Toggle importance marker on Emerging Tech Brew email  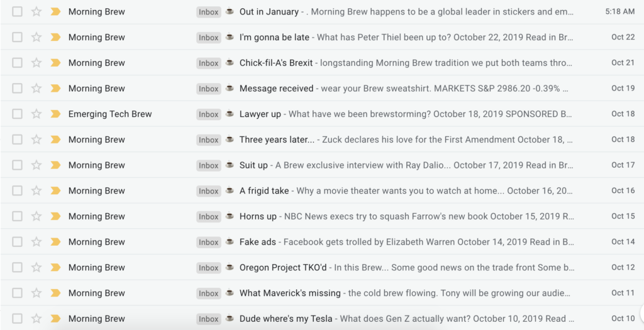55,114
